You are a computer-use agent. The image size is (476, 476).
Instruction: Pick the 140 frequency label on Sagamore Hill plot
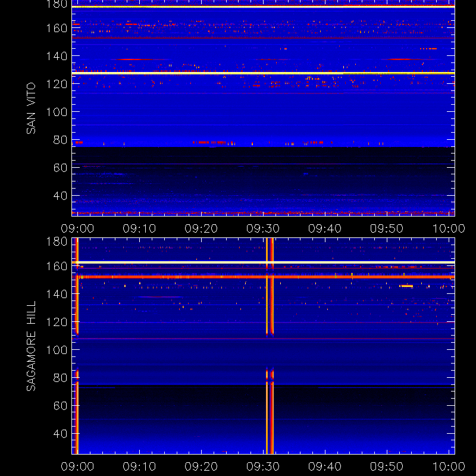[57, 294]
